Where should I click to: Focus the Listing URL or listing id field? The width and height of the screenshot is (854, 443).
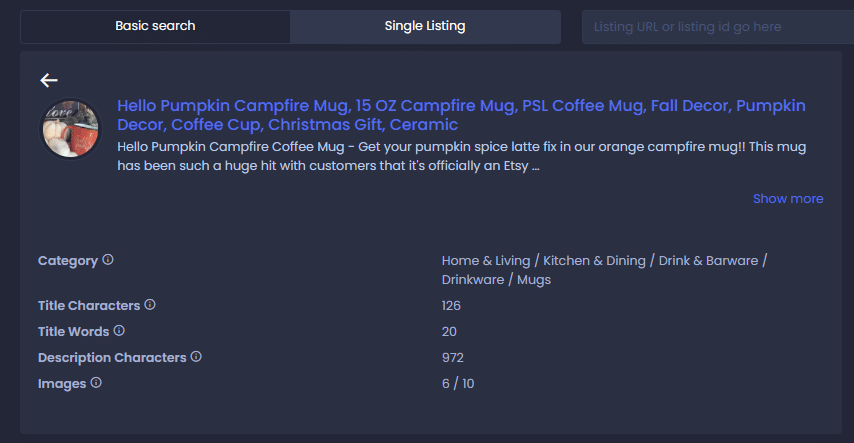coord(718,27)
